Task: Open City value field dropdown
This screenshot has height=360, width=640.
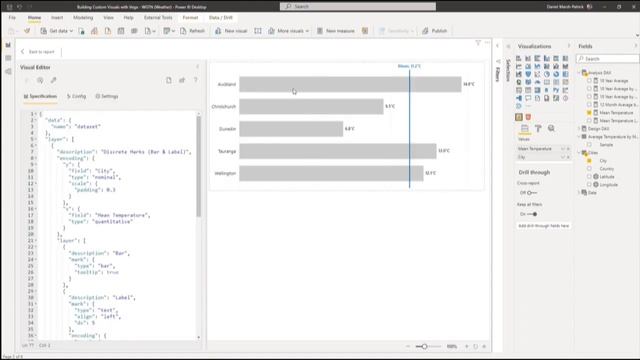Action: coord(563,157)
